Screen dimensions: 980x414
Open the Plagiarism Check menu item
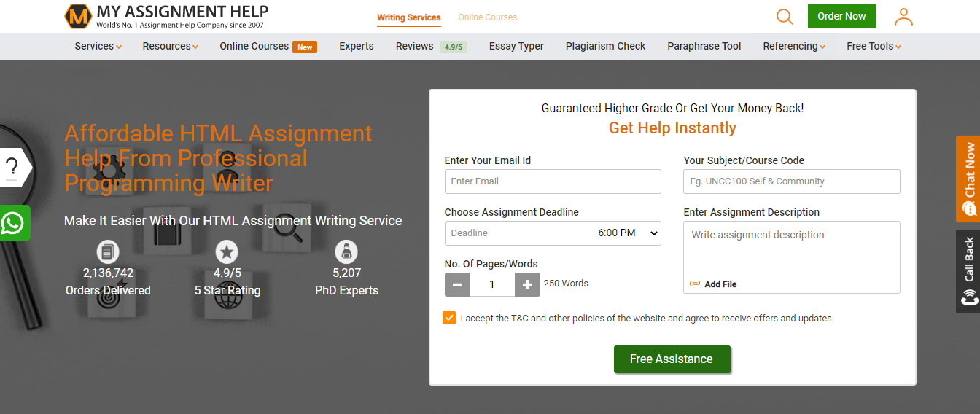pyautogui.click(x=605, y=46)
